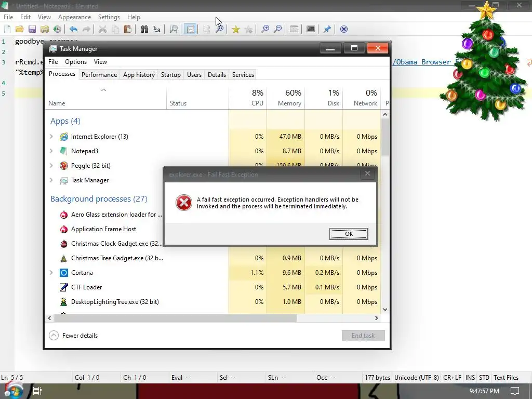Switch to the Services tab
Image resolution: width=532 pixels, height=399 pixels.
[243, 75]
